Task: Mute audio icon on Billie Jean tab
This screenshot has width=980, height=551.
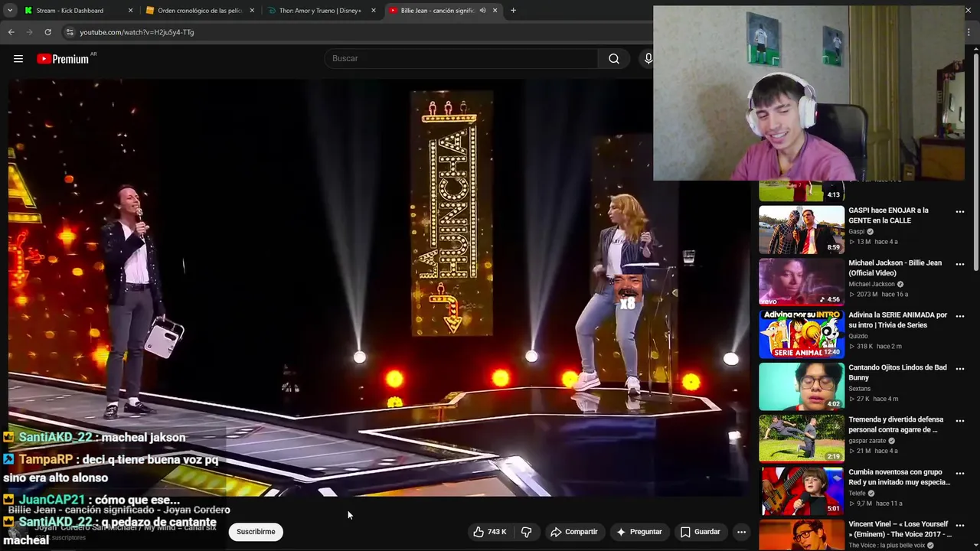Action: pos(482,11)
